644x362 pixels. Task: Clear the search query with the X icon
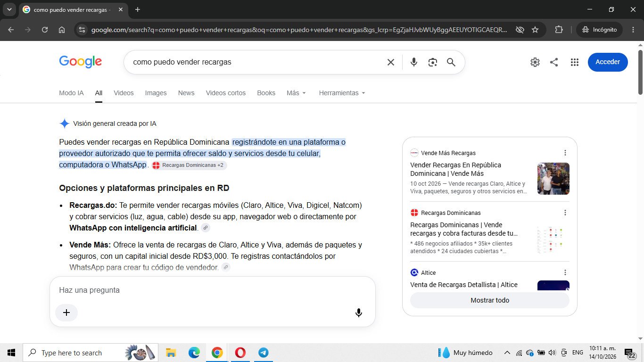coord(390,62)
